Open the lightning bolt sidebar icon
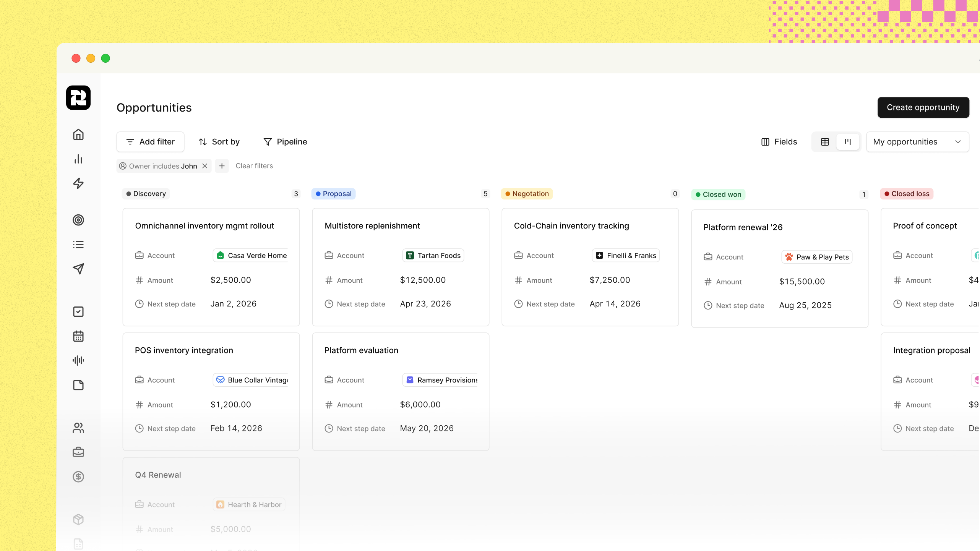The width and height of the screenshot is (980, 551). coord(78,183)
